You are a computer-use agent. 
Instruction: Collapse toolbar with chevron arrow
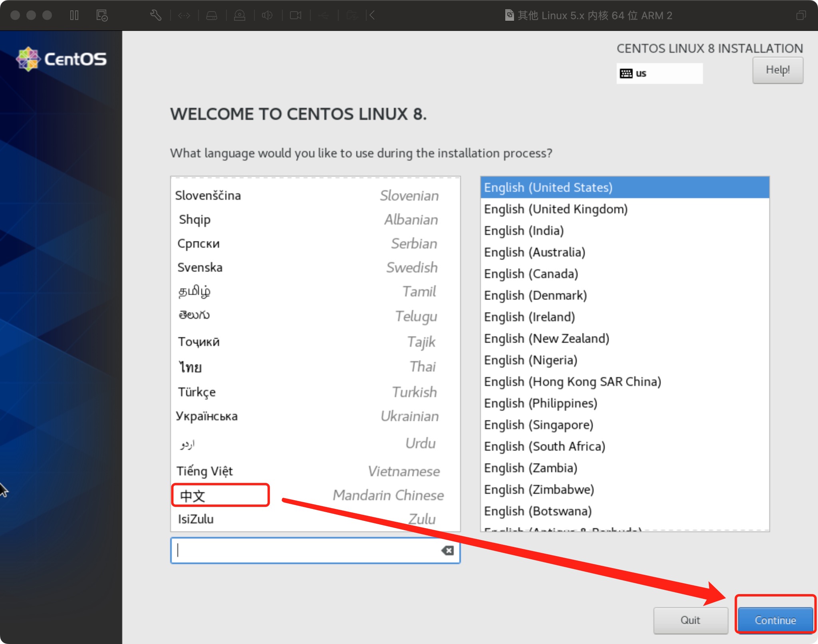(372, 15)
